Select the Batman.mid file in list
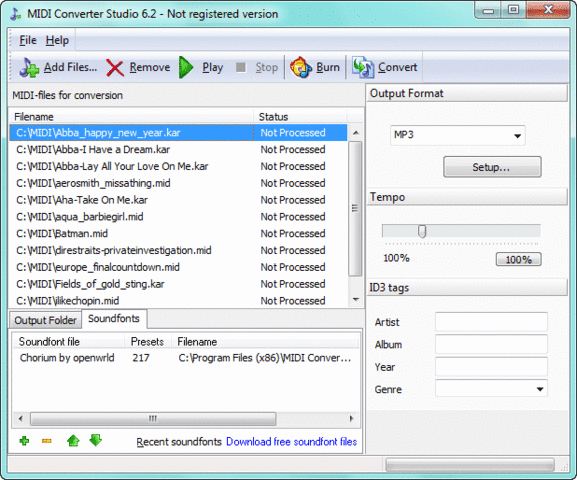This screenshot has width=577, height=480. (x=178, y=233)
